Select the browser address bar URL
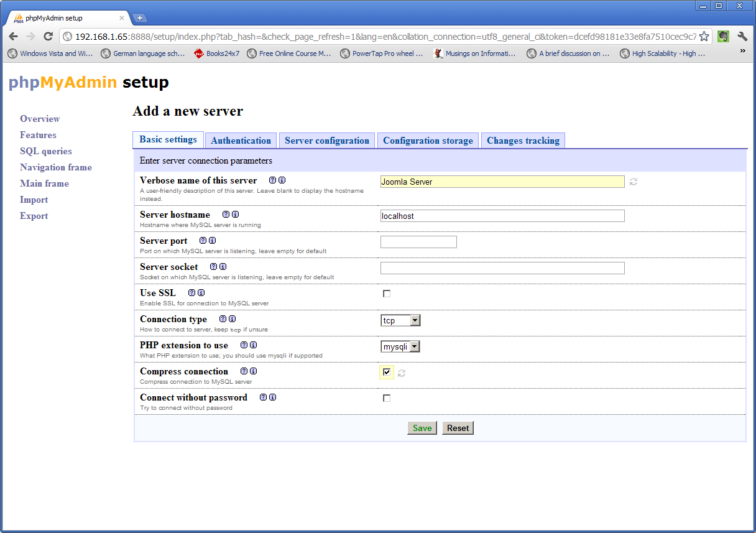Viewport: 756px width, 533px height. [385, 37]
